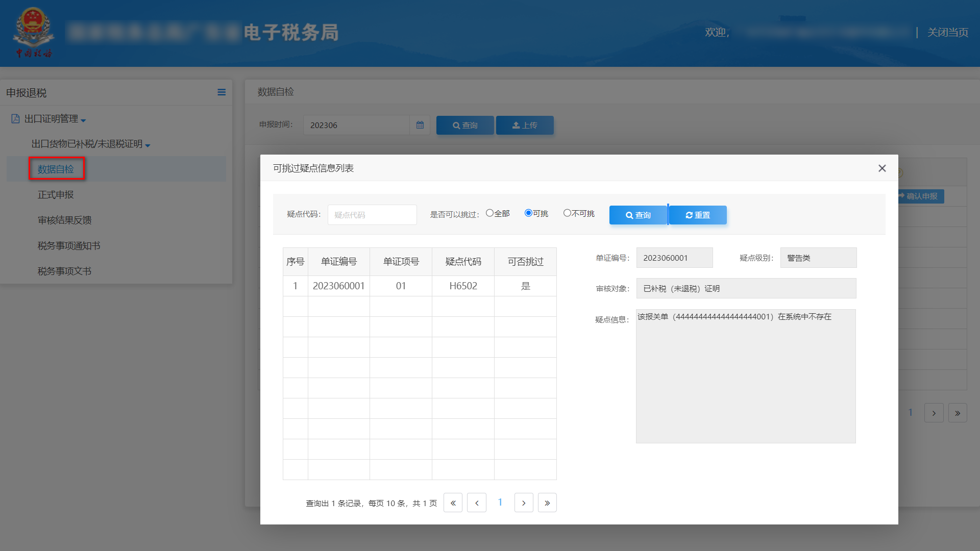The image size is (980, 551).
Task: Click the 疑点代码 input field
Action: 372,215
